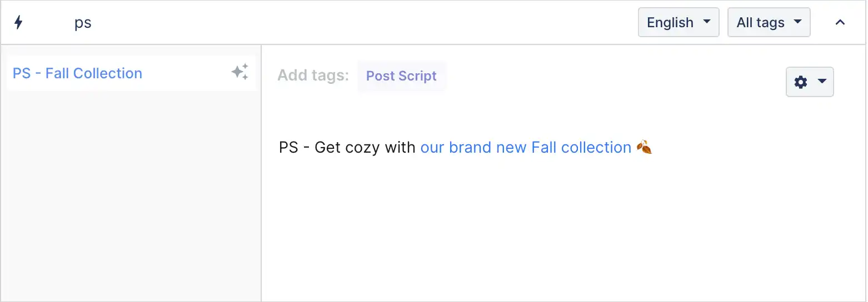Click the caret arrow on All tags button
Viewport: 868px width, 302px height.
(x=797, y=22)
